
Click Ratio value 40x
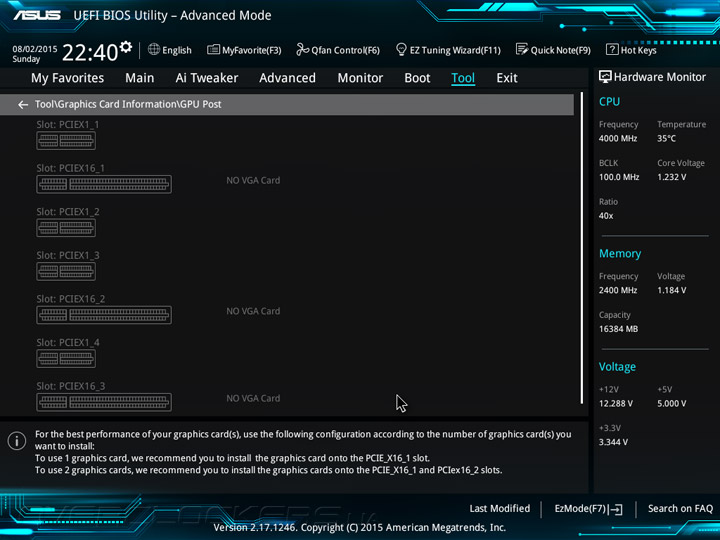point(606,216)
